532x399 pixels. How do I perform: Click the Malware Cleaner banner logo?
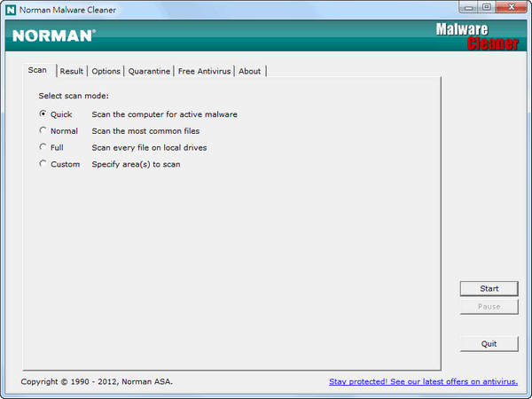[477, 36]
